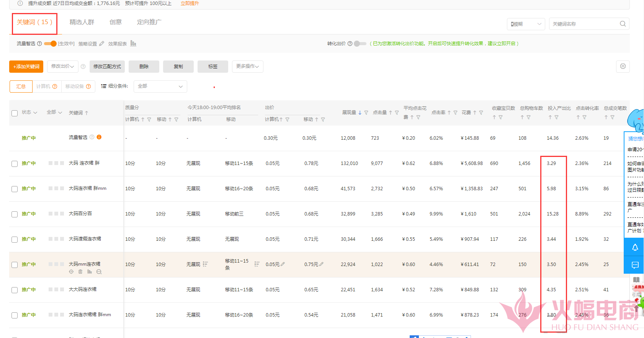644x338 pixels.
Task: Click the 立即提升 link
Action: coord(190,3)
